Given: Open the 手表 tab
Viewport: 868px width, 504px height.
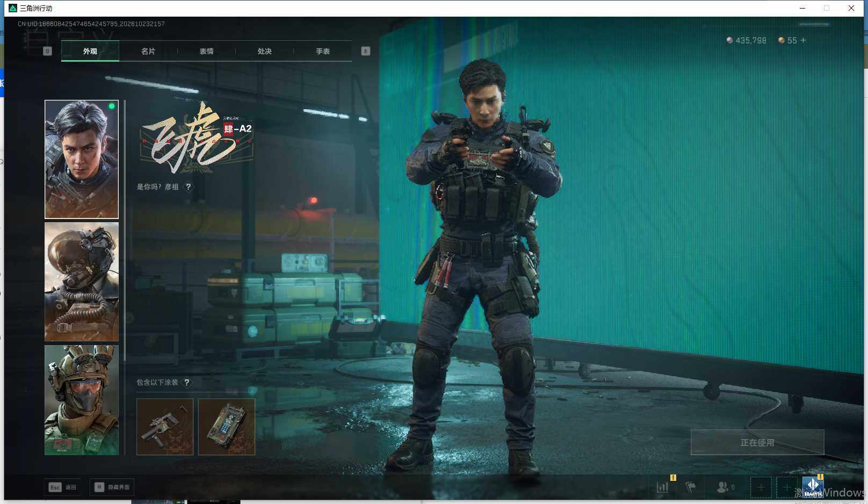Looking at the screenshot, I should click(323, 51).
